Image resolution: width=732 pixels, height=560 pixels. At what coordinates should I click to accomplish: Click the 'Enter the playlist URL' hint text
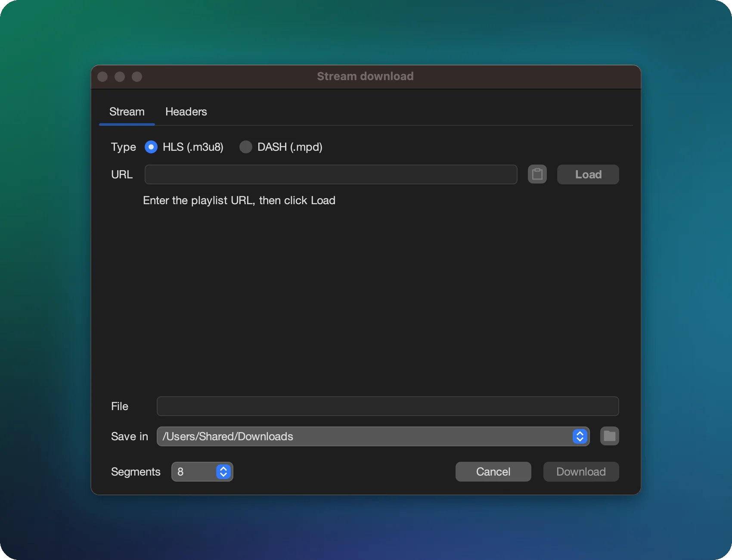point(239,200)
